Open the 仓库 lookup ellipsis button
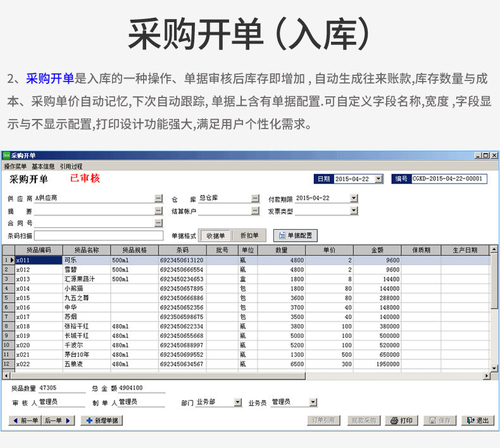The width and height of the screenshot is (500, 448). click(255, 198)
